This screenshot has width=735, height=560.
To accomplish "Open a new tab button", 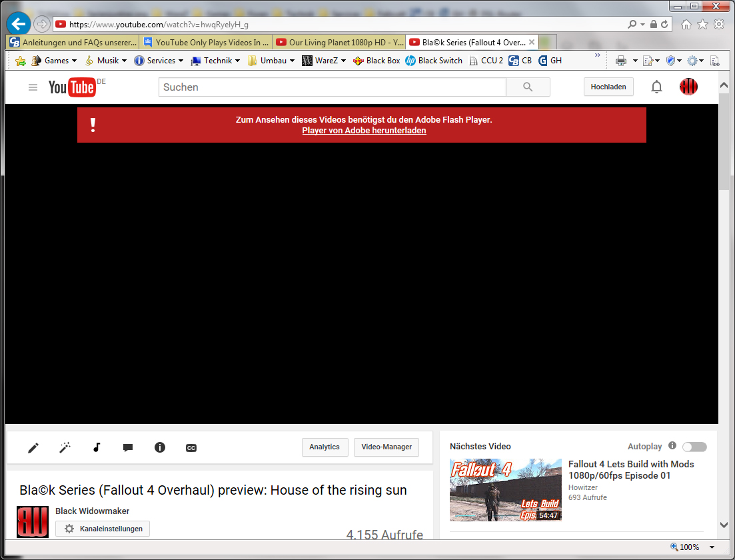I will tap(548, 42).
